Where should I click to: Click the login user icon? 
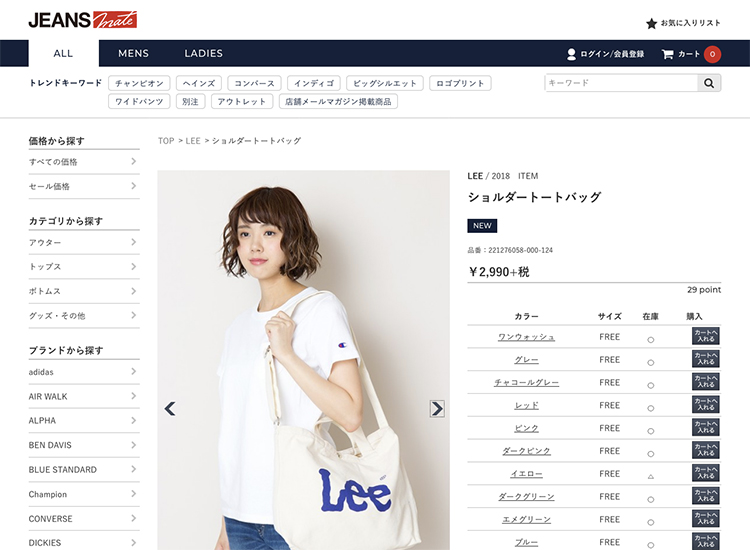pos(571,54)
